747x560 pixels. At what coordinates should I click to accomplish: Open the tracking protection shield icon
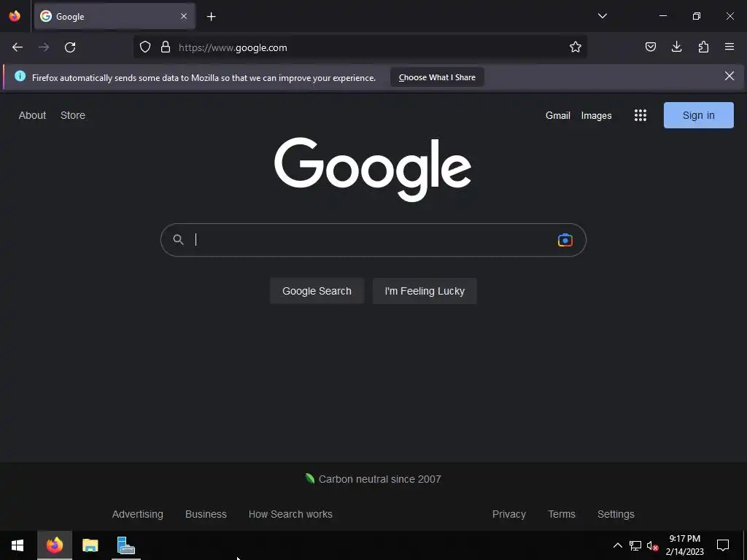[145, 47]
